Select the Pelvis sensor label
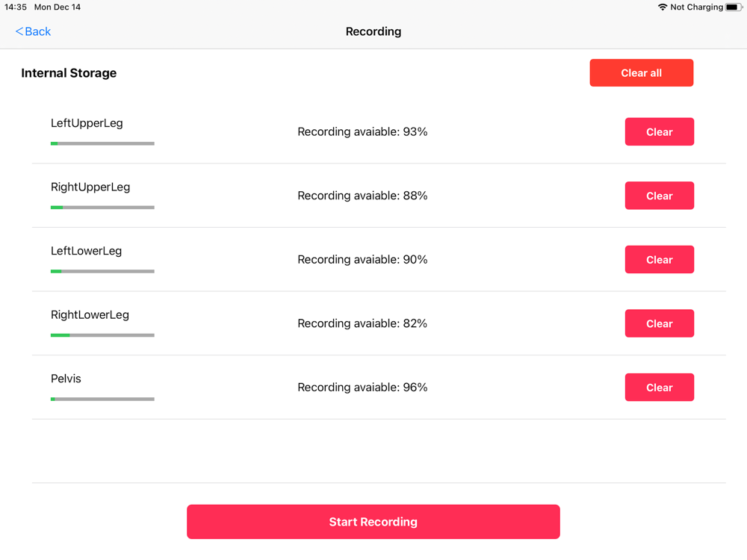This screenshot has width=747, height=560. coord(66,379)
